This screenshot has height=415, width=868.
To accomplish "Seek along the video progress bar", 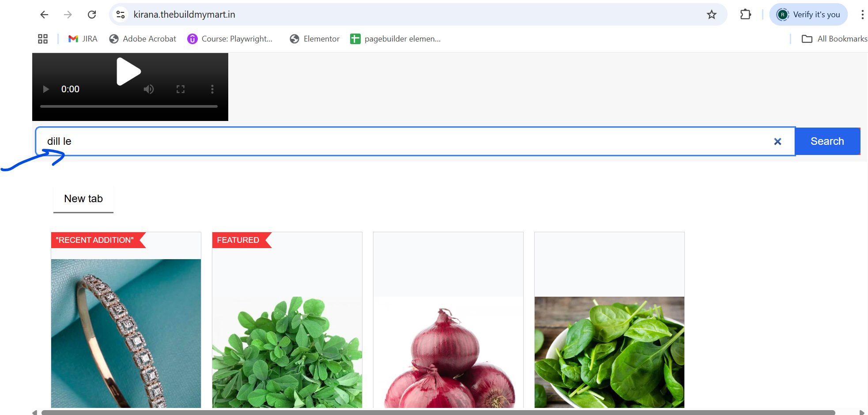I will pos(129,106).
